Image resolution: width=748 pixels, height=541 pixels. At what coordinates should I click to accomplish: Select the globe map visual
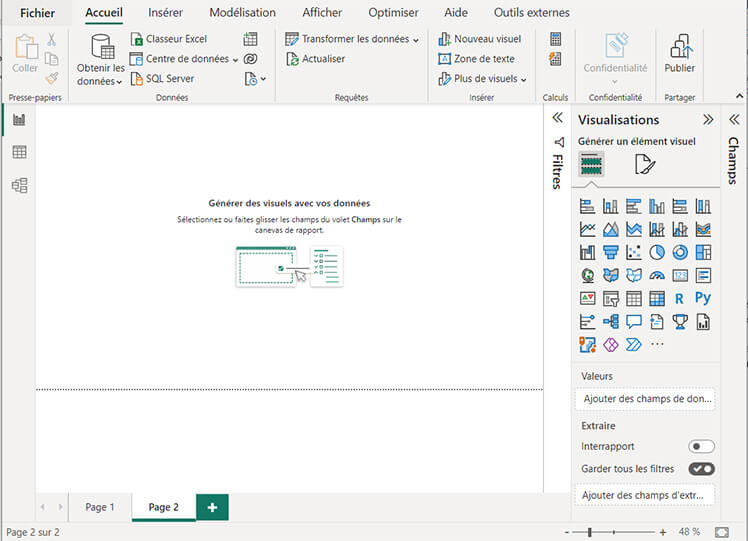587,275
